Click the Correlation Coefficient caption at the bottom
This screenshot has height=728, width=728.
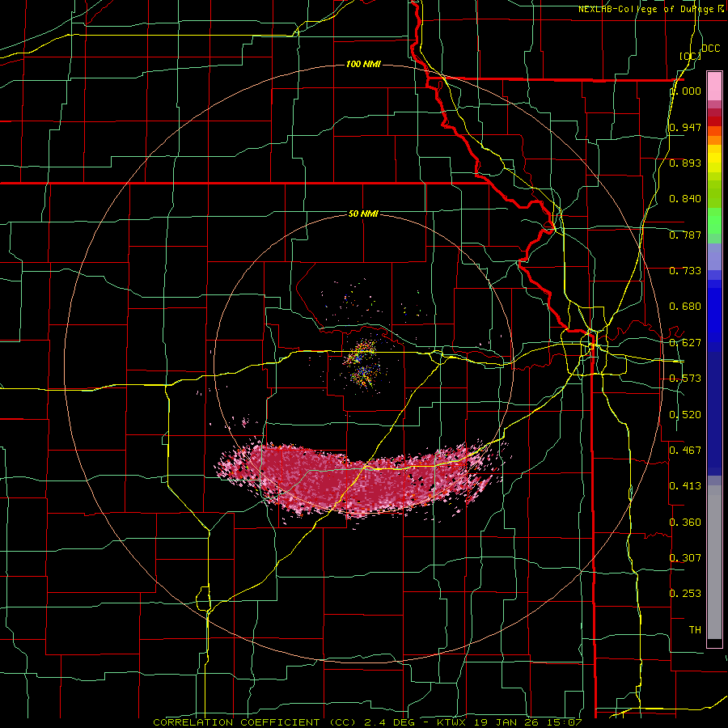pos(367,722)
